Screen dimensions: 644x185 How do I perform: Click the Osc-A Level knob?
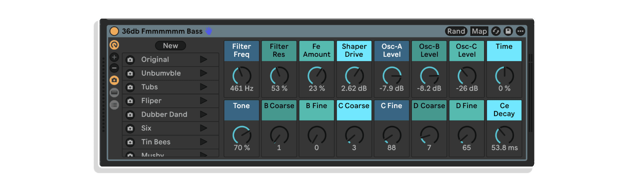pyautogui.click(x=392, y=76)
